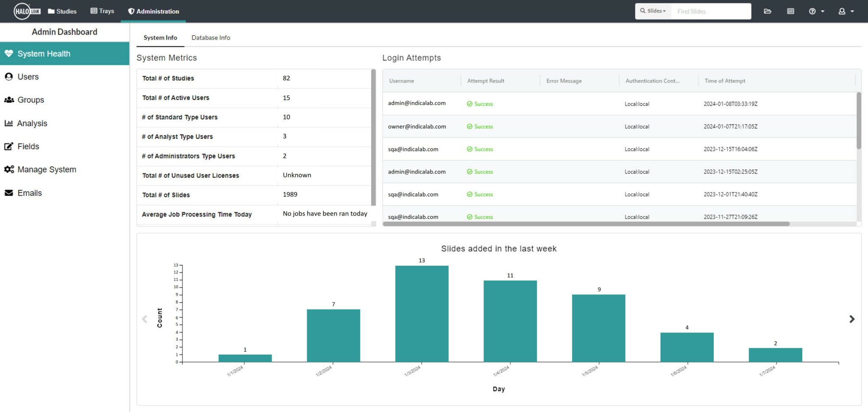The image size is (868, 412).
Task: Click the open folder icon in the header
Action: pos(768,11)
